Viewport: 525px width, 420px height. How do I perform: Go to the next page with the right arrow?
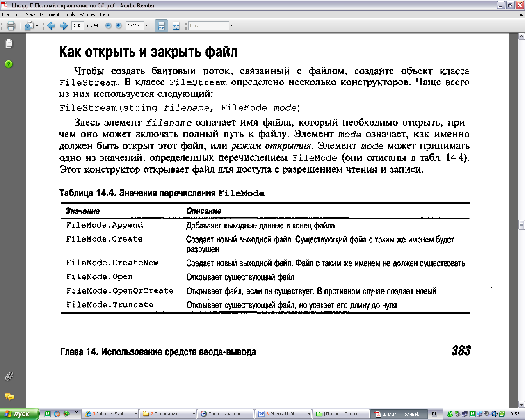tap(64, 26)
